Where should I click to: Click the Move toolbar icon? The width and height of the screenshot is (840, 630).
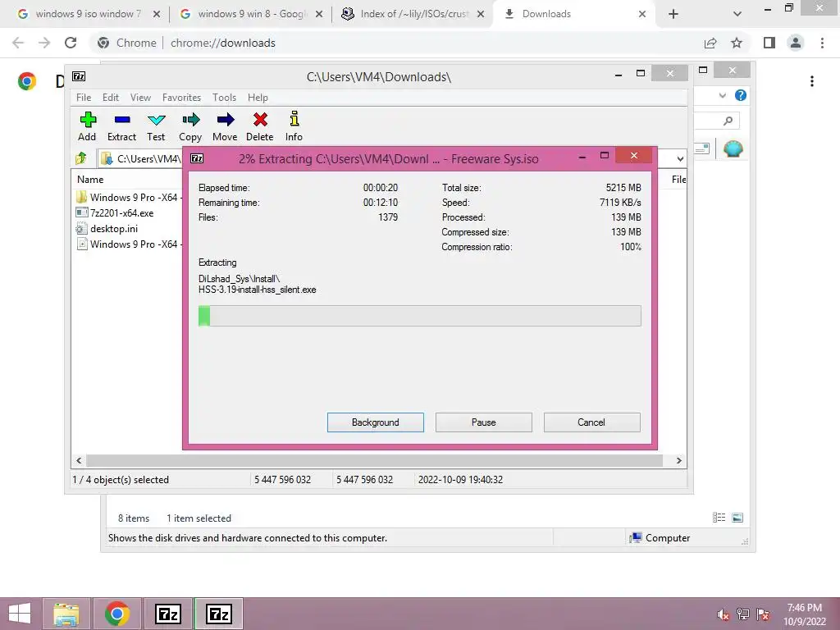225,126
